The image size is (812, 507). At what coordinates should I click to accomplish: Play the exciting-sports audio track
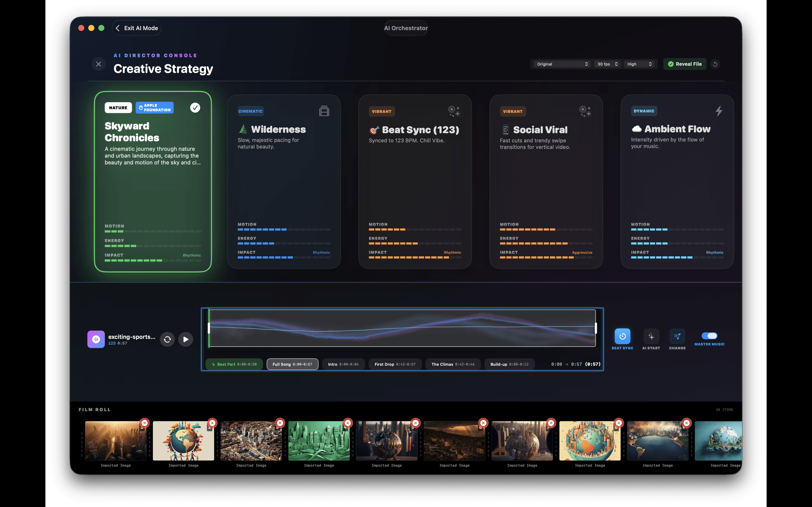[x=185, y=339]
